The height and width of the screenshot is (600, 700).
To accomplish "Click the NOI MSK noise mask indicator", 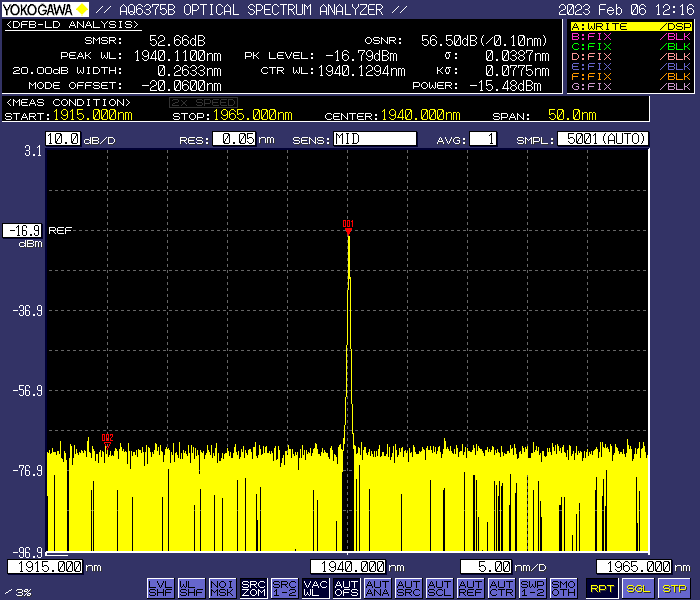I will coord(222,587).
